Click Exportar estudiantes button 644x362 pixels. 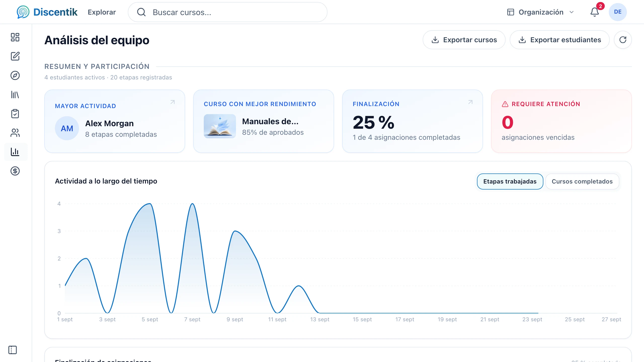(x=559, y=40)
